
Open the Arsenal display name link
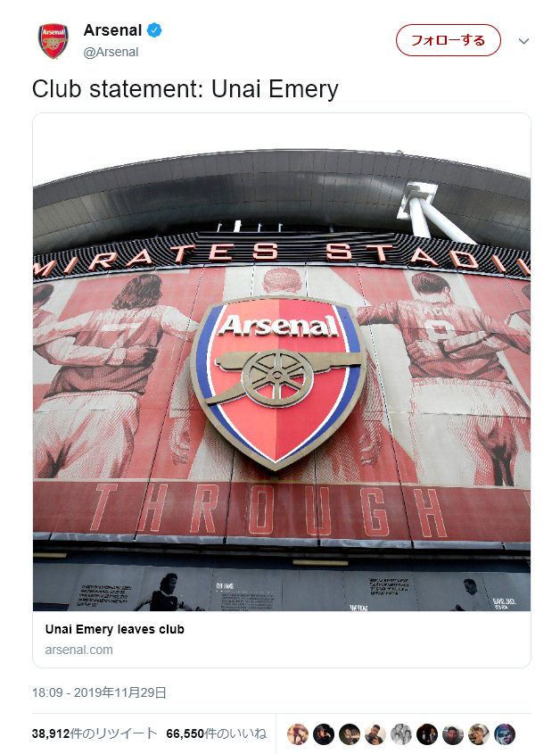(x=112, y=30)
